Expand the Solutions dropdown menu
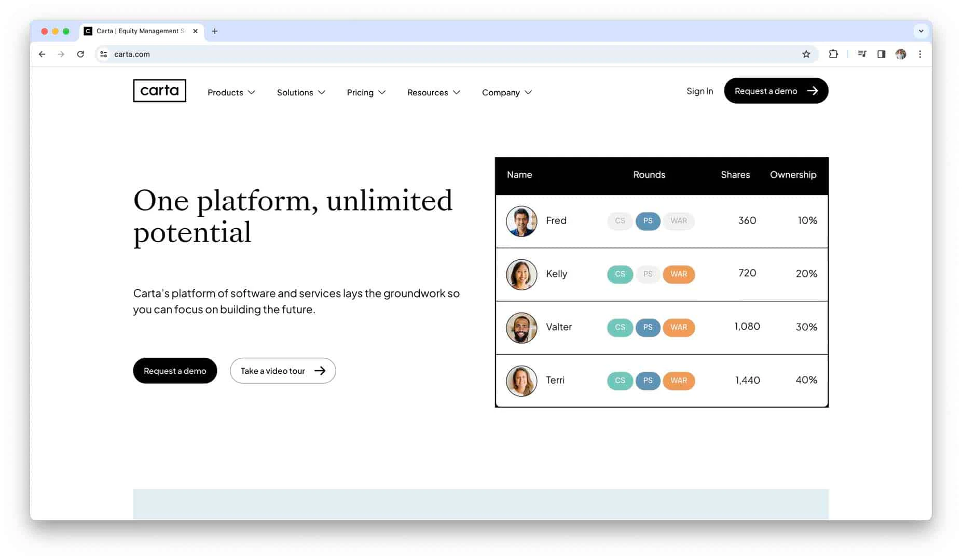This screenshot has width=962, height=560. tap(301, 92)
